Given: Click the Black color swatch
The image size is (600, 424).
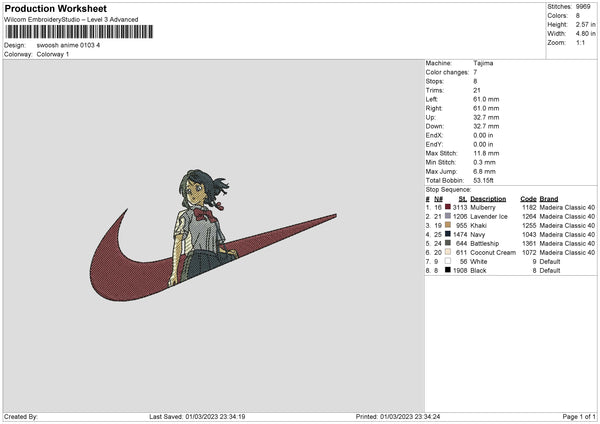Looking at the screenshot, I should pos(448,270).
